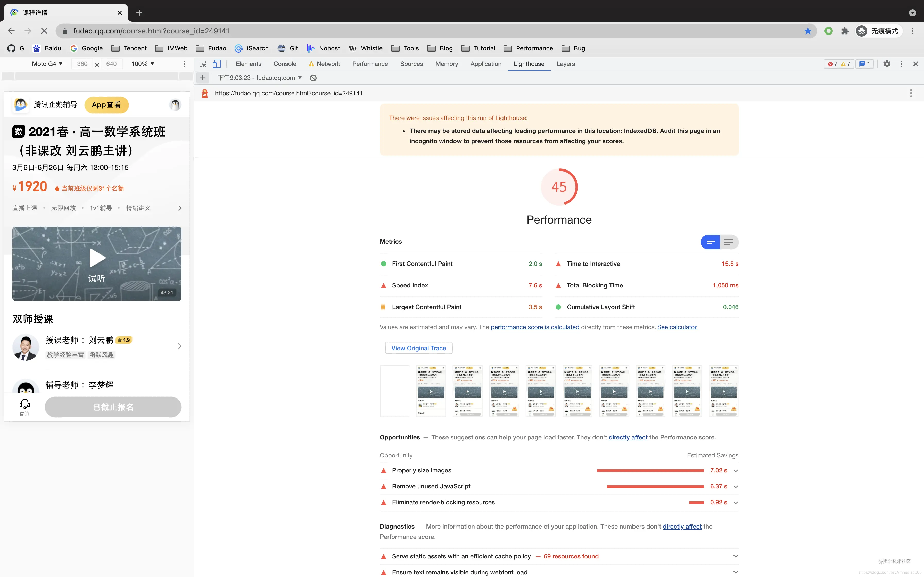Open the See calculator link
924x577 pixels.
pyautogui.click(x=677, y=327)
